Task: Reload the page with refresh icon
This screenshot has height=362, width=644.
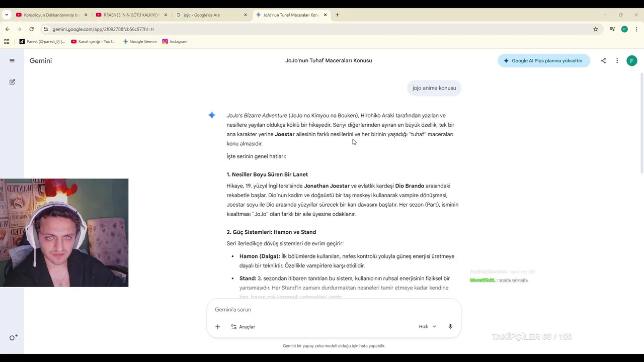Action: [31, 29]
